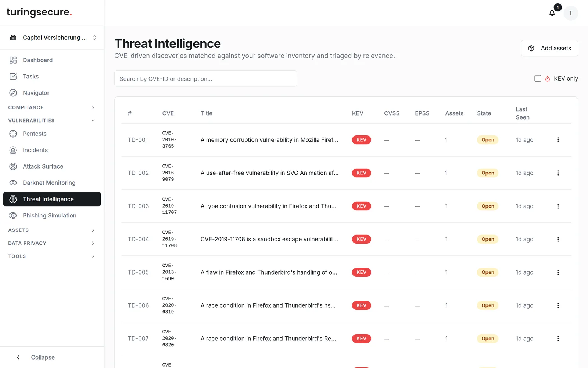Open the Attack Surface page link
The width and height of the screenshot is (588, 368).
click(52, 166)
